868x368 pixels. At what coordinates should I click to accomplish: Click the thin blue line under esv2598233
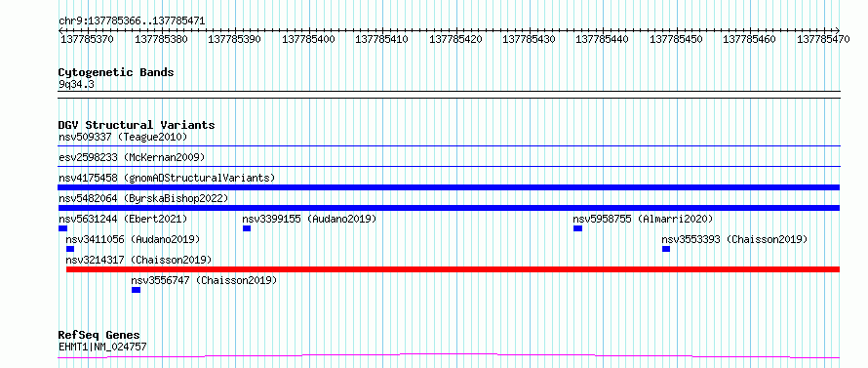coord(449,166)
